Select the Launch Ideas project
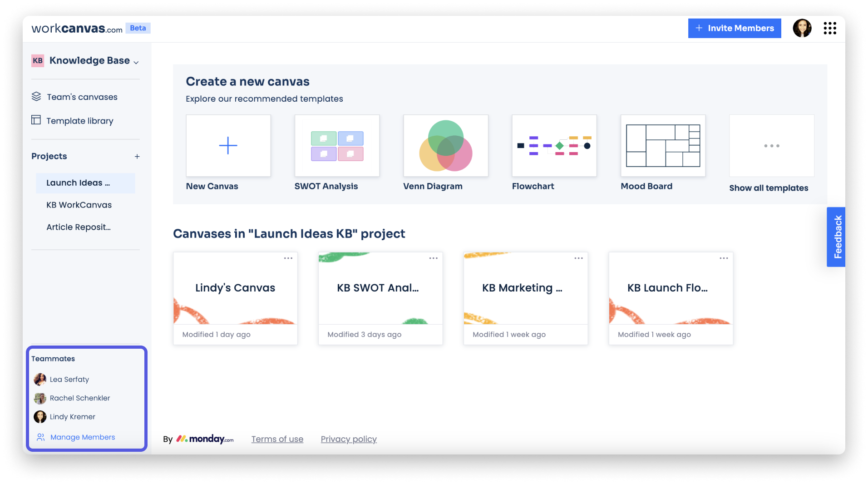The width and height of the screenshot is (868, 484). [78, 183]
